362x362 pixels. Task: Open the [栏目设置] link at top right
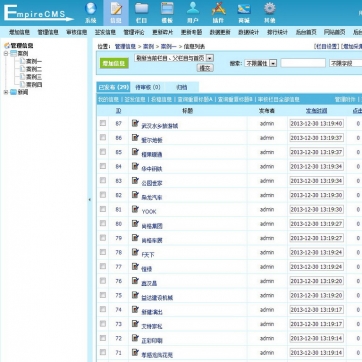point(327,46)
